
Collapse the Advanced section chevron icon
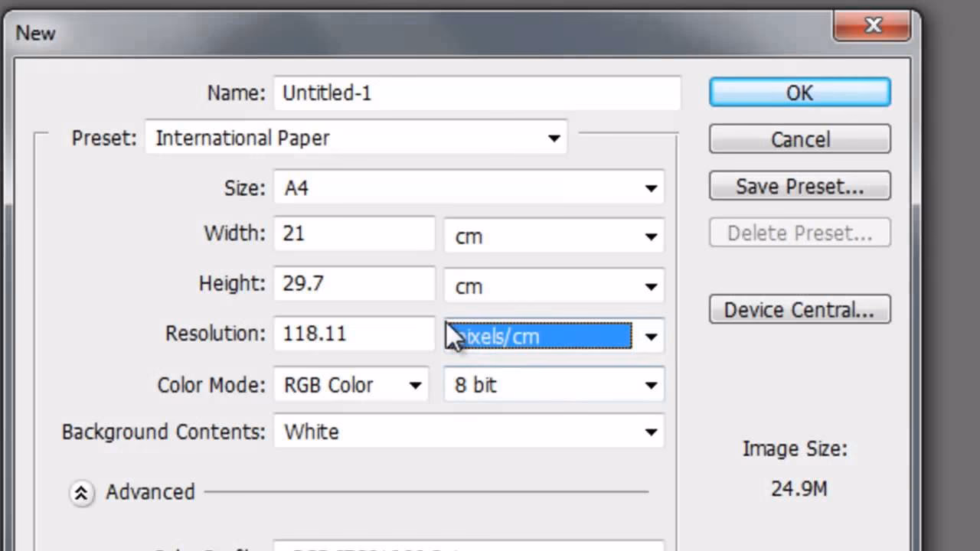click(81, 492)
